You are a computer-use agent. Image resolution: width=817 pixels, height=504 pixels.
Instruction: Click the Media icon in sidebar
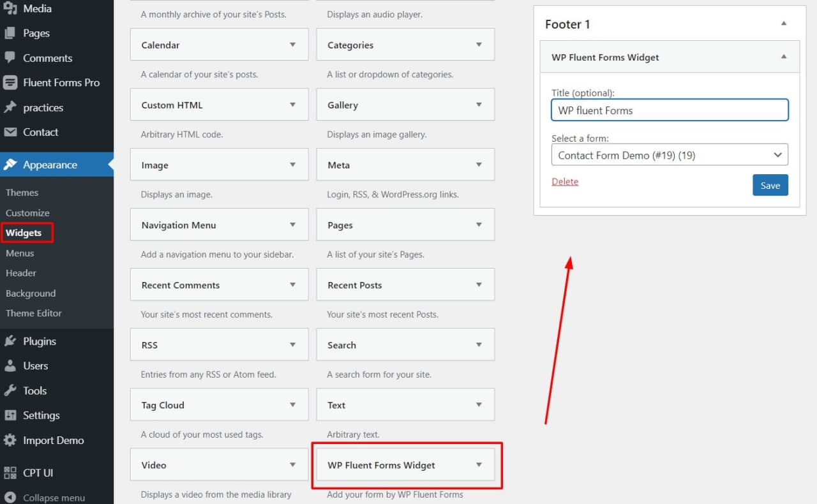[10, 9]
